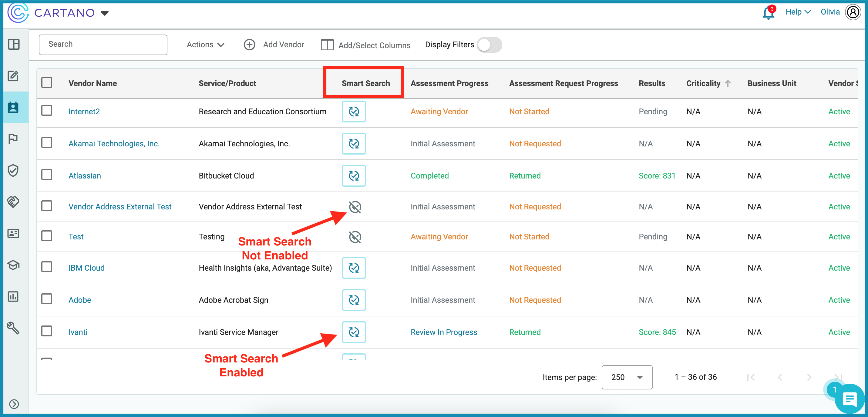The height and width of the screenshot is (417, 868).
Task: Open the graduation cap training icon
Action: point(13,265)
